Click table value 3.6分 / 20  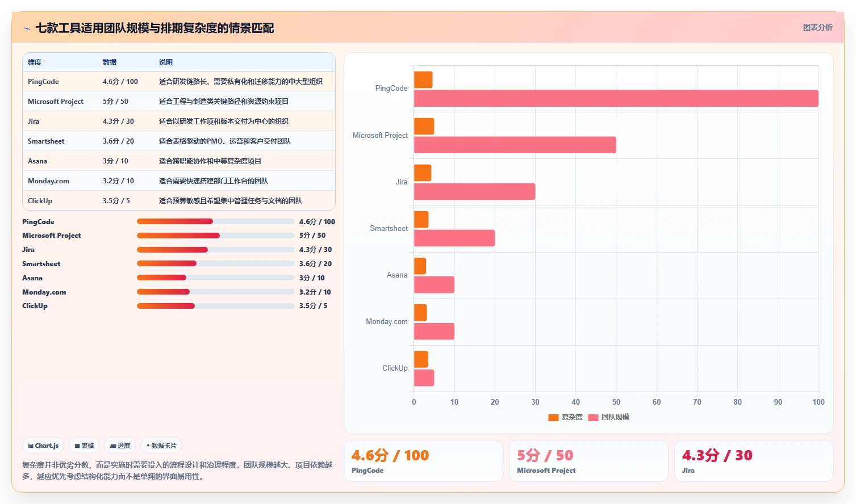pyautogui.click(x=118, y=141)
